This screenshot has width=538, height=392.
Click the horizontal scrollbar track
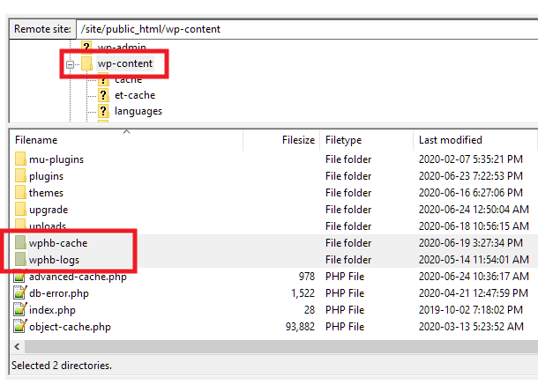tap(280, 347)
